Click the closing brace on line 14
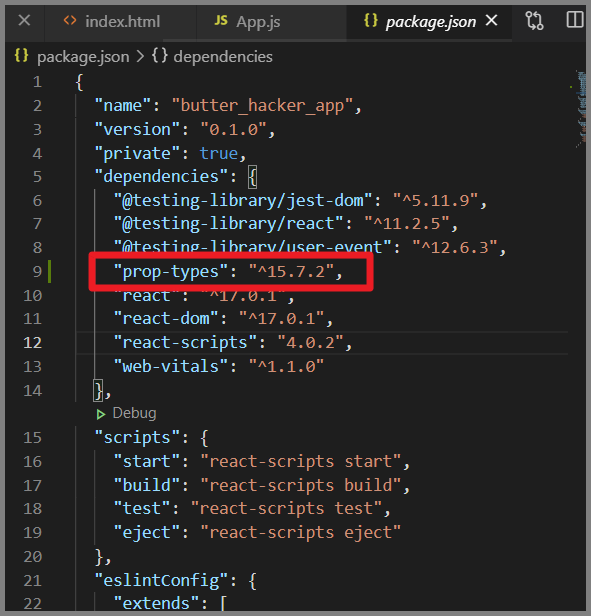591x616 pixels. (99, 391)
